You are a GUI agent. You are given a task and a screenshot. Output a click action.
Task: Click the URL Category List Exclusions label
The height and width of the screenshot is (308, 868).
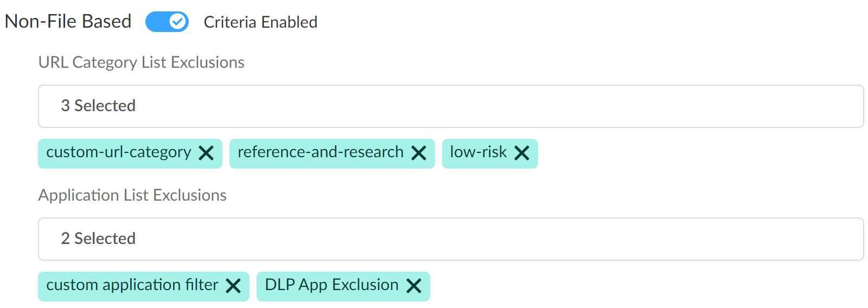coord(141,62)
